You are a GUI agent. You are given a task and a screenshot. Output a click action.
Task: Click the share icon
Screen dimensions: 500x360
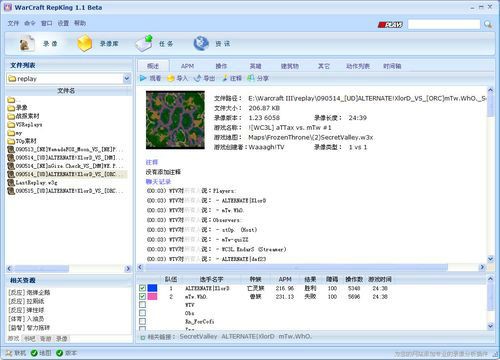[251, 78]
